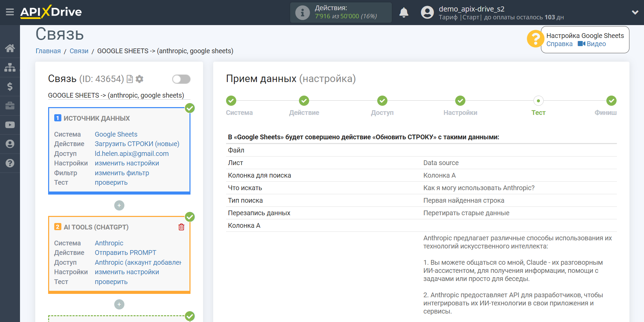The height and width of the screenshot is (322, 644).
Task: Click the ApiX-Drive logo
Action: 51,12
